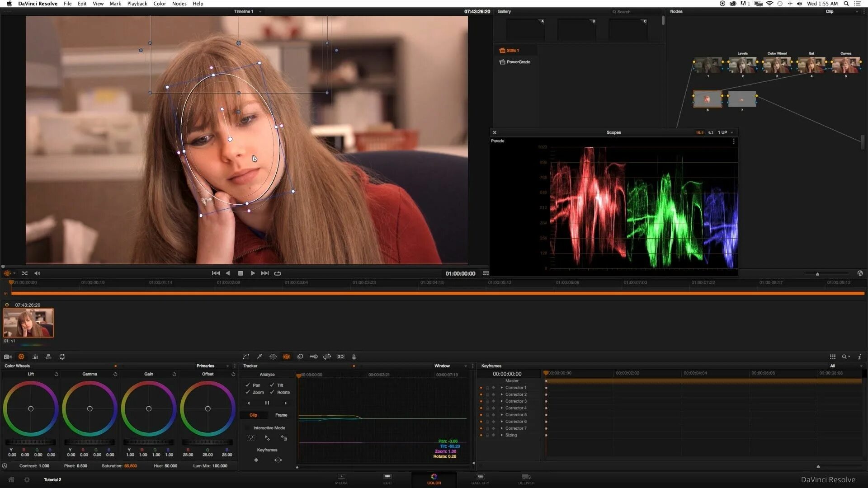
Task: Reset the Lift color wheel
Action: point(56,374)
